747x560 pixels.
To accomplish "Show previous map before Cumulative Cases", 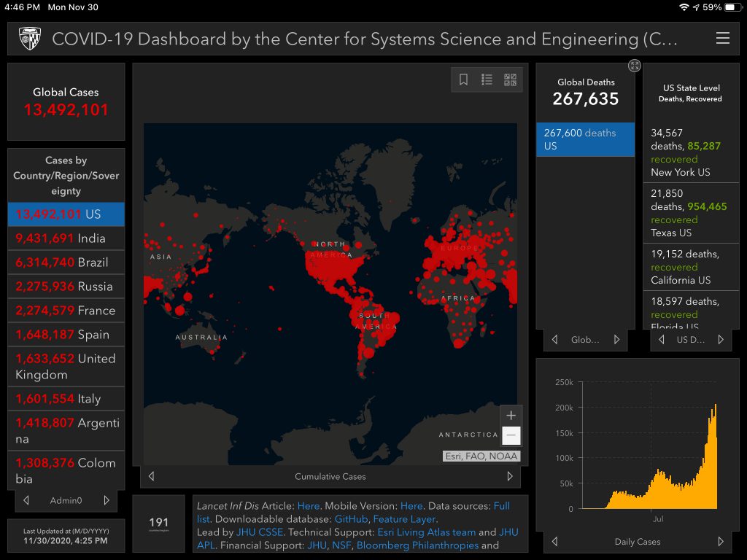I will [151, 476].
